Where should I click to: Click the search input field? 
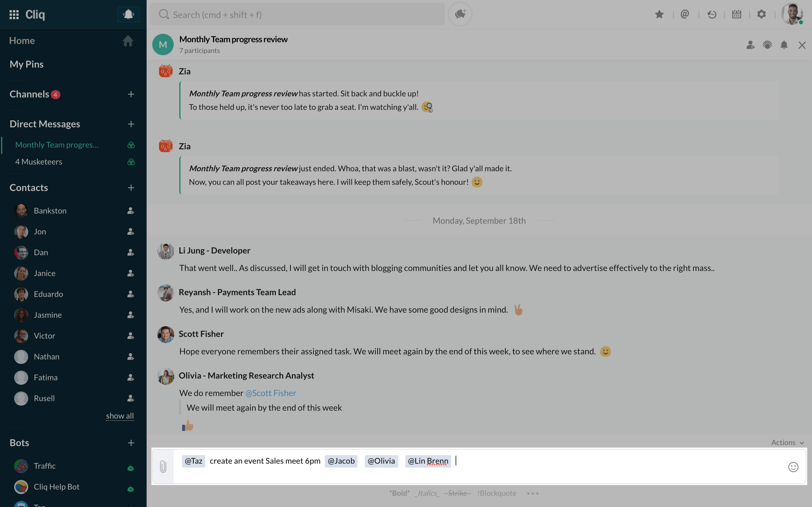click(297, 14)
